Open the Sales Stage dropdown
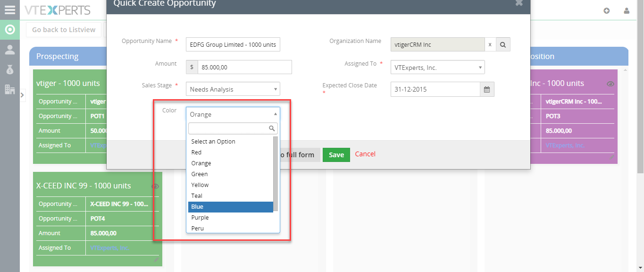Image resolution: width=644 pixels, height=272 pixels. point(233,89)
